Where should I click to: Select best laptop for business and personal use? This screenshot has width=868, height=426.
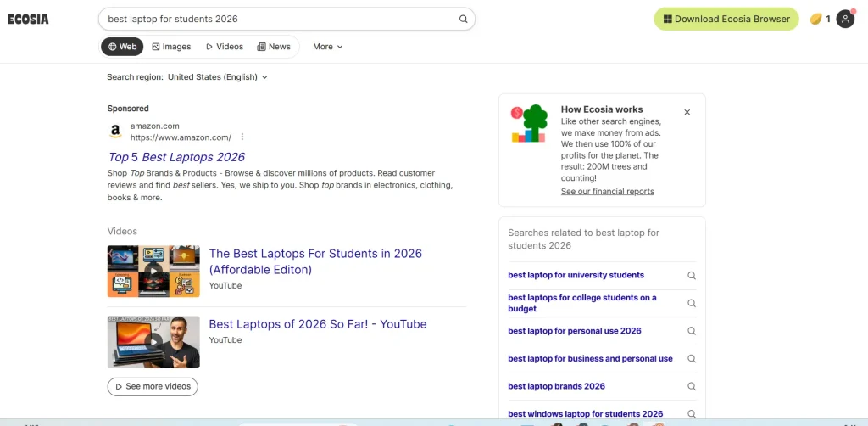590,358
